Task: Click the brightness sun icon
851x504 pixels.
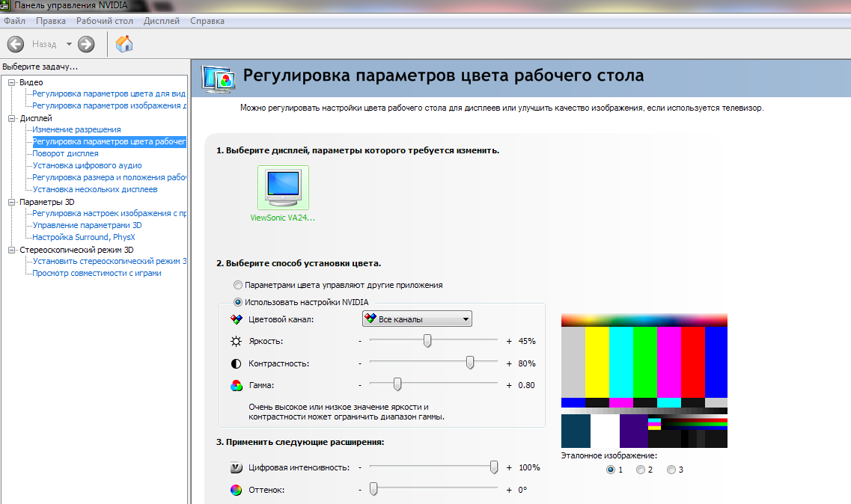Action: point(236,341)
